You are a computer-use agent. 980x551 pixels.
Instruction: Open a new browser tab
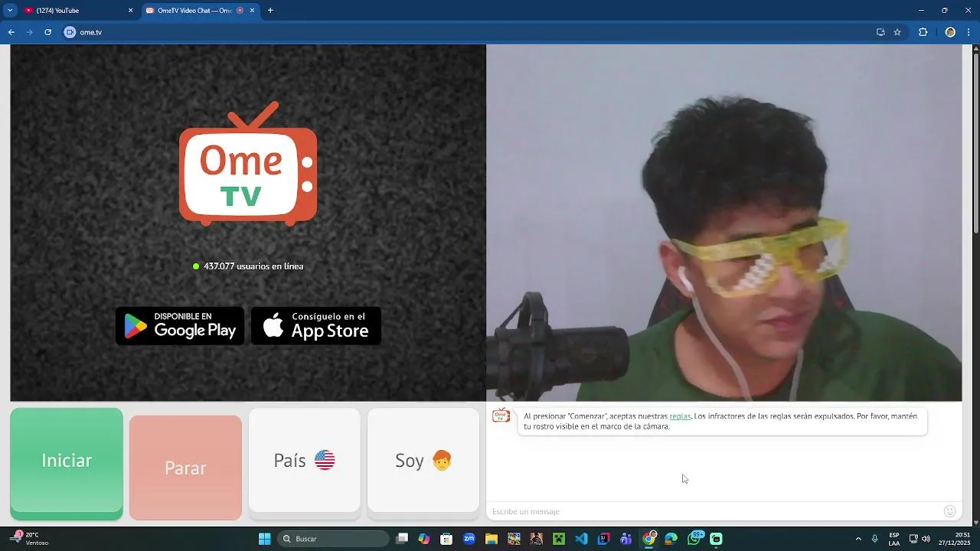(x=270, y=11)
